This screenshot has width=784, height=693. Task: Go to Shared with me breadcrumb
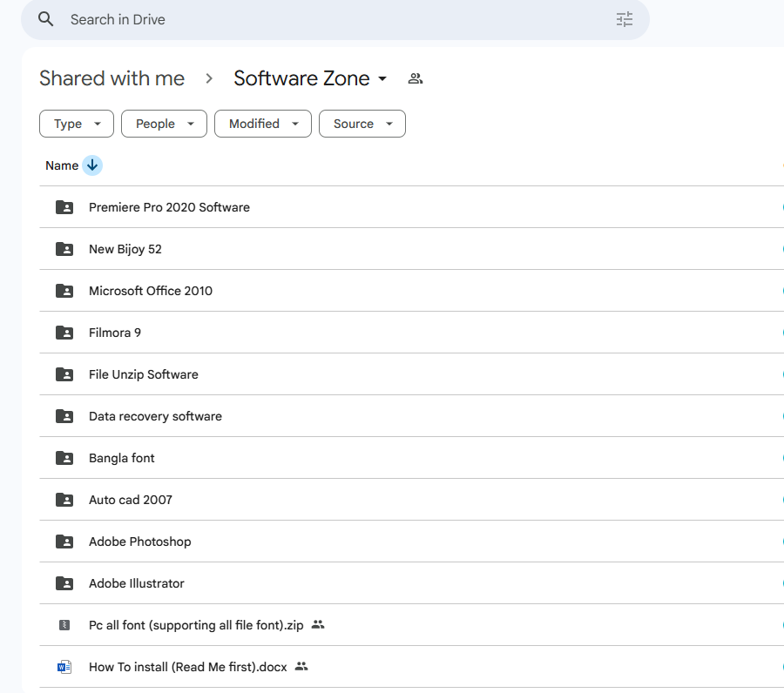pos(112,78)
